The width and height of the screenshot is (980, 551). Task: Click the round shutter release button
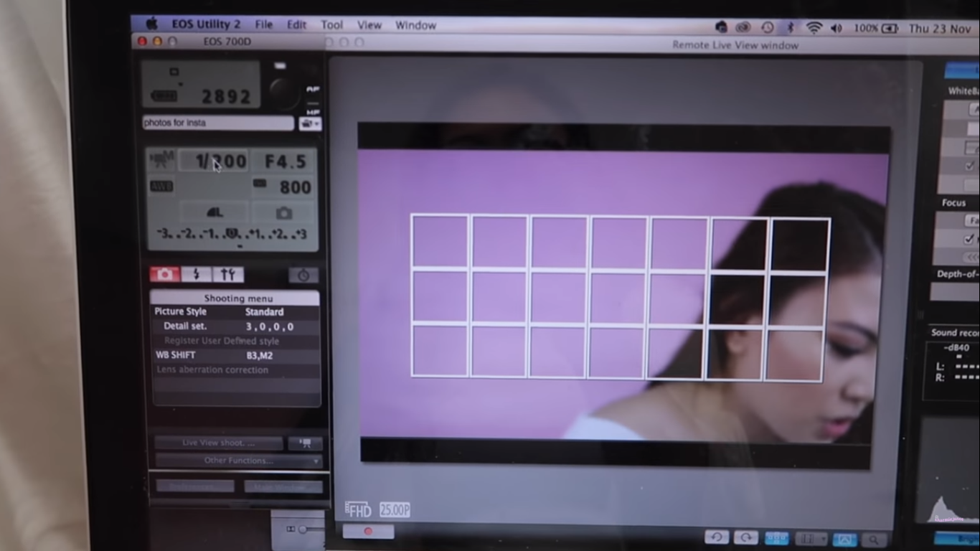[x=284, y=93]
